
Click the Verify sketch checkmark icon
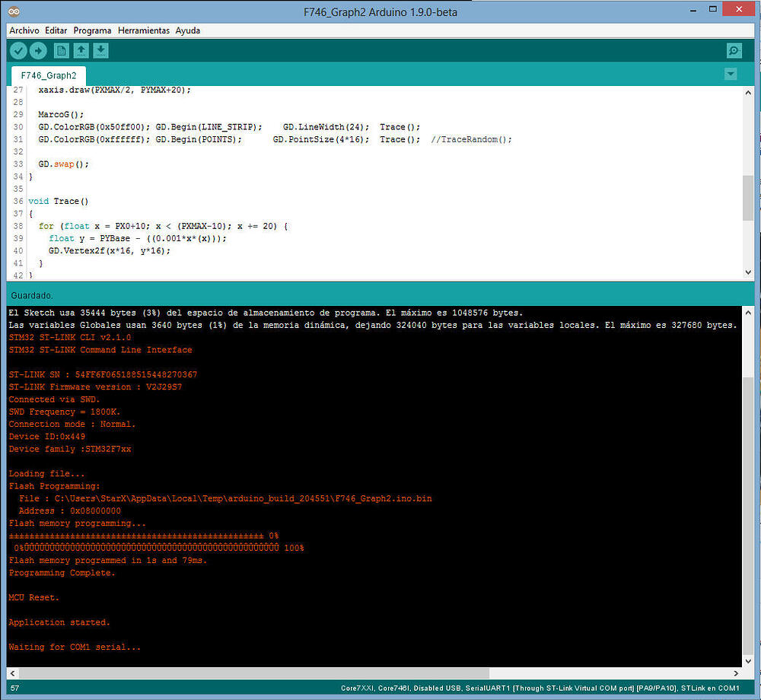(x=18, y=50)
